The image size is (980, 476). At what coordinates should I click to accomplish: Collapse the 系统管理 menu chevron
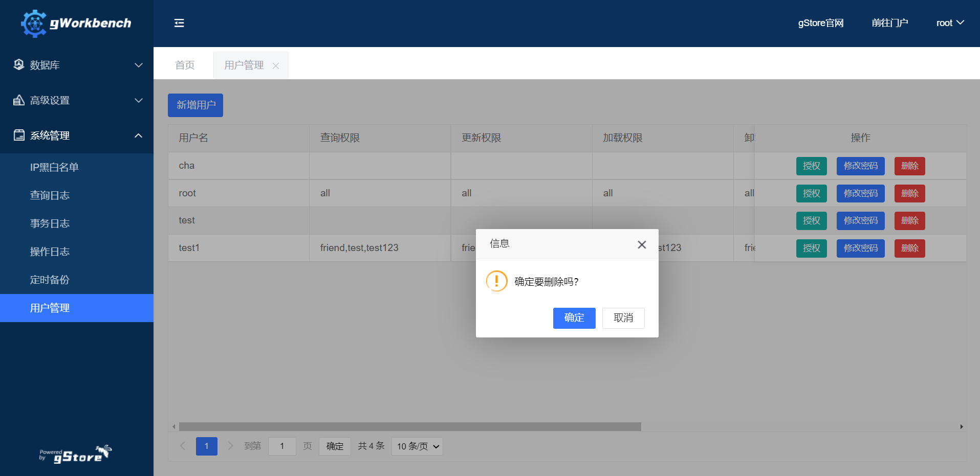(138, 135)
